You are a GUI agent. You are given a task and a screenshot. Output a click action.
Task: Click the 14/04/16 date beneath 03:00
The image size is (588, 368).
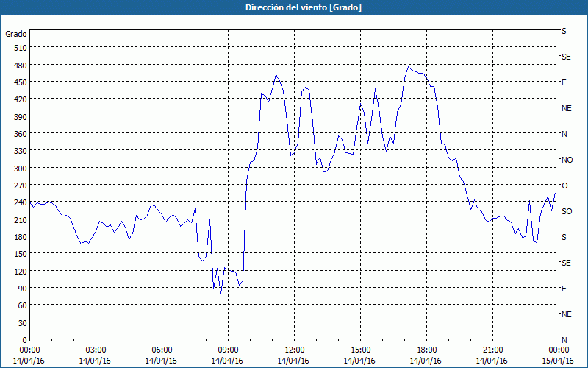[x=95, y=361]
